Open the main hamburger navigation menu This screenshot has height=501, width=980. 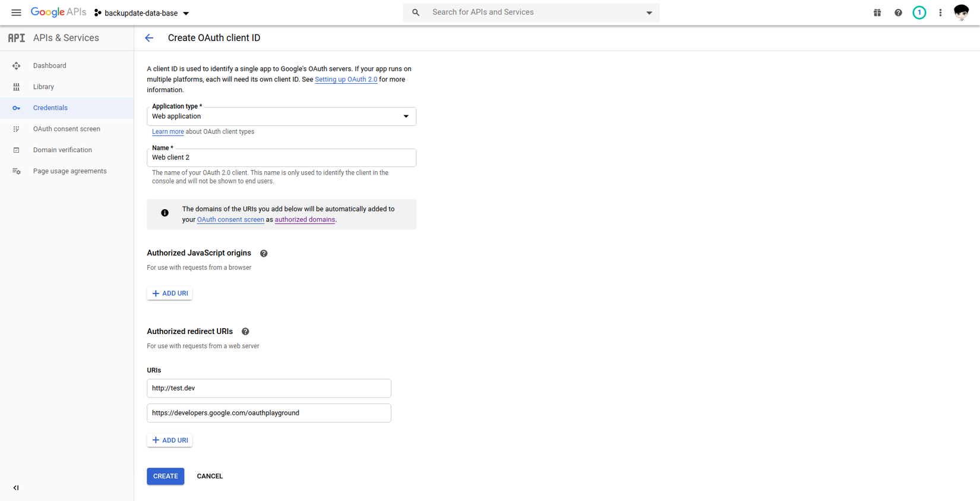tap(16, 12)
